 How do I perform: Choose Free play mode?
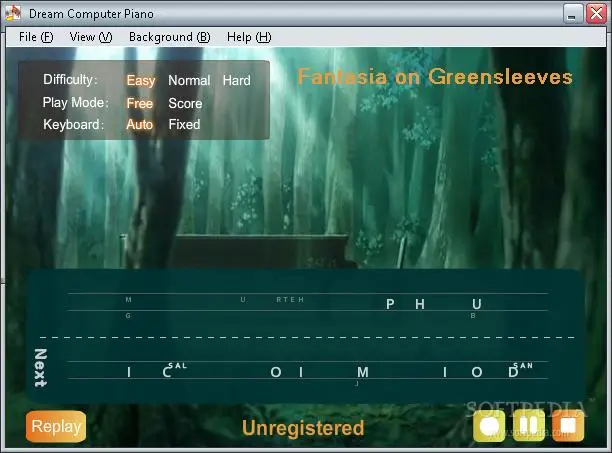tap(139, 103)
